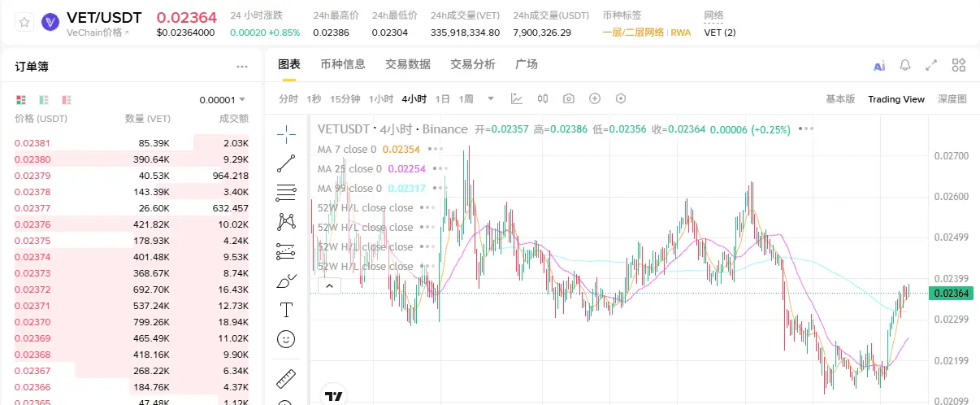Screen dimensions: 980x405
Task: Switch to the 交易数据 tab
Action: pos(408,64)
